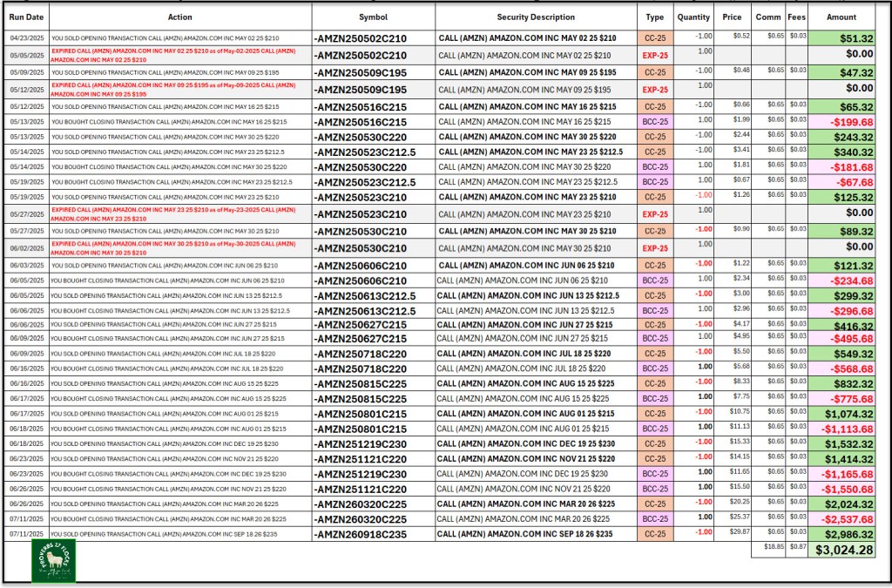This screenshot has height=588, width=892.
Task: Click the green sheep logo
Action: pos(53,560)
